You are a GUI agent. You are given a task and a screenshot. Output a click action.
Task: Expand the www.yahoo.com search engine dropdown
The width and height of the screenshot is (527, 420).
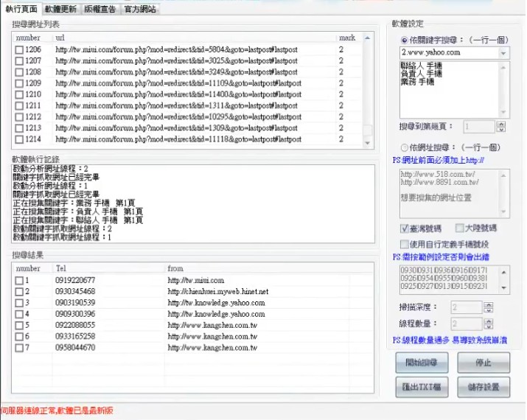coord(503,53)
